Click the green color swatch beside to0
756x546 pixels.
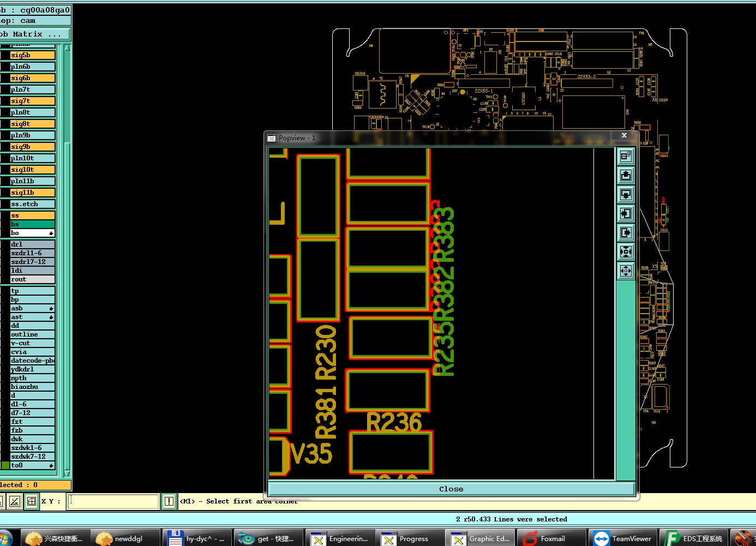click(x=5, y=465)
